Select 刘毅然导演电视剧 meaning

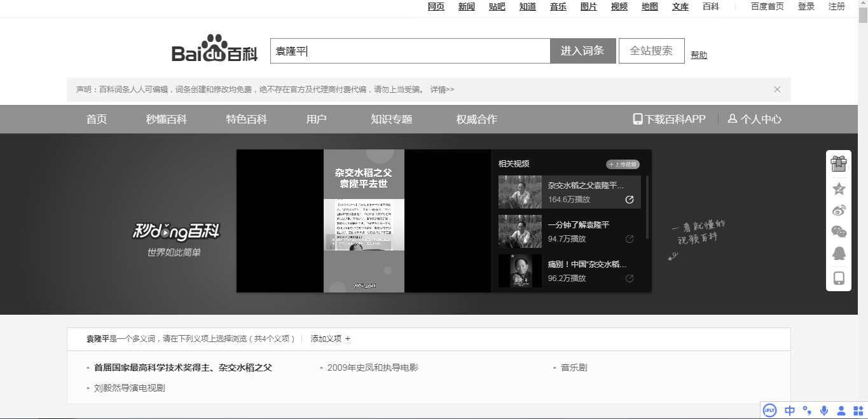(x=129, y=388)
